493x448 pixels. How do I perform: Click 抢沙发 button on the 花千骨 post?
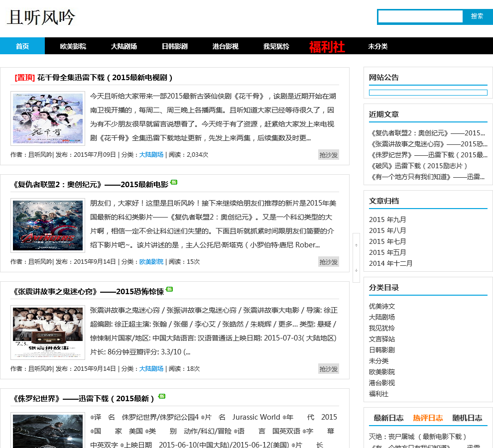tap(328, 155)
